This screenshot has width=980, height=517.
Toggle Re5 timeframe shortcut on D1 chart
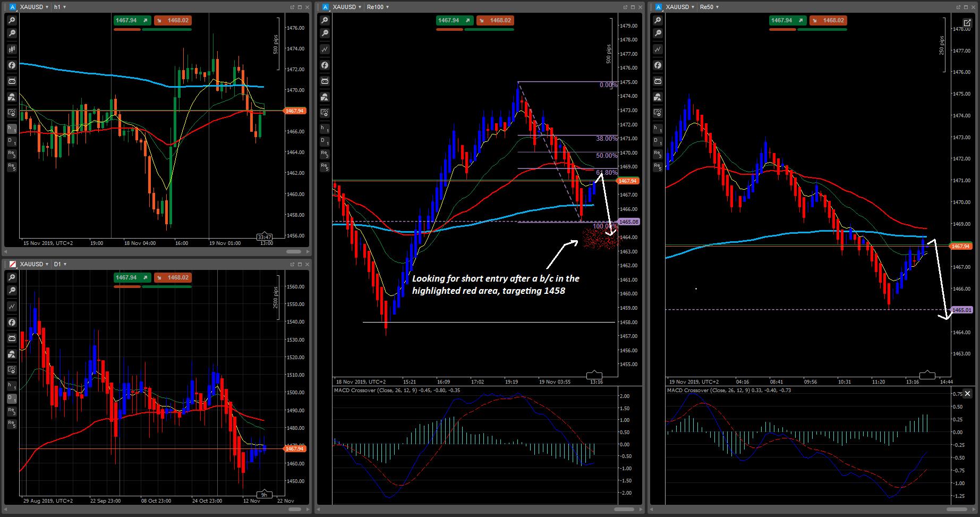pyautogui.click(x=12, y=424)
